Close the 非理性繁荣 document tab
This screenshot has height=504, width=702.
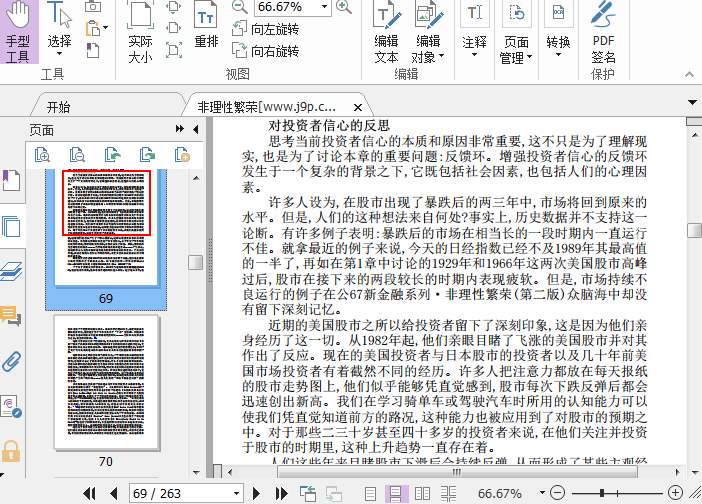coord(358,107)
